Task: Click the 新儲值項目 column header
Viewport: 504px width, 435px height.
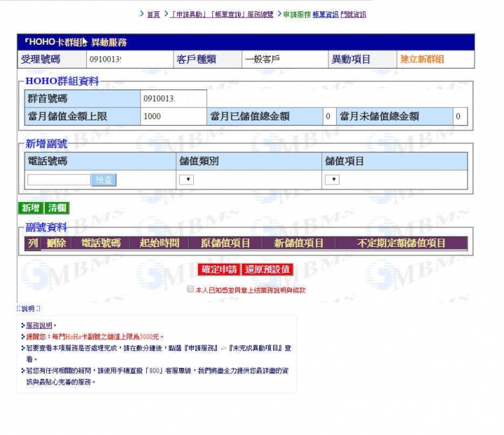Action: [x=299, y=243]
